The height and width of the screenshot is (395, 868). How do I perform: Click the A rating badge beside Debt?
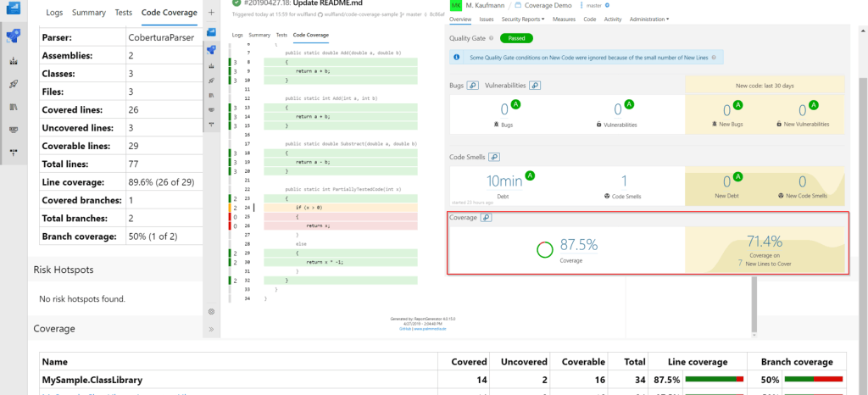(x=530, y=176)
